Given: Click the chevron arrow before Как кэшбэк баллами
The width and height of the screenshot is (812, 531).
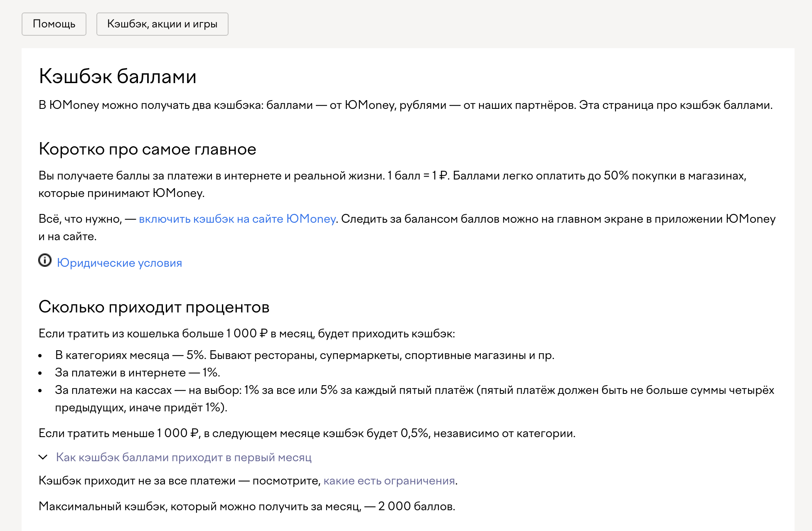Looking at the screenshot, I should [43, 457].
